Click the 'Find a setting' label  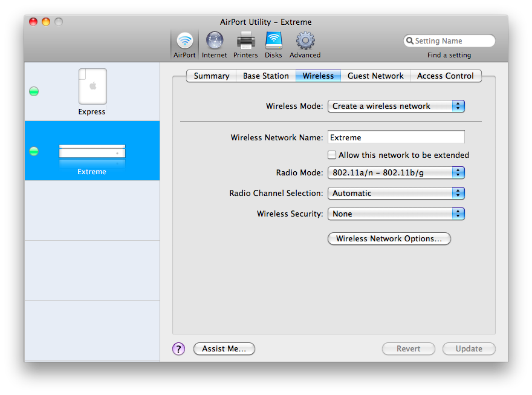tap(449, 55)
